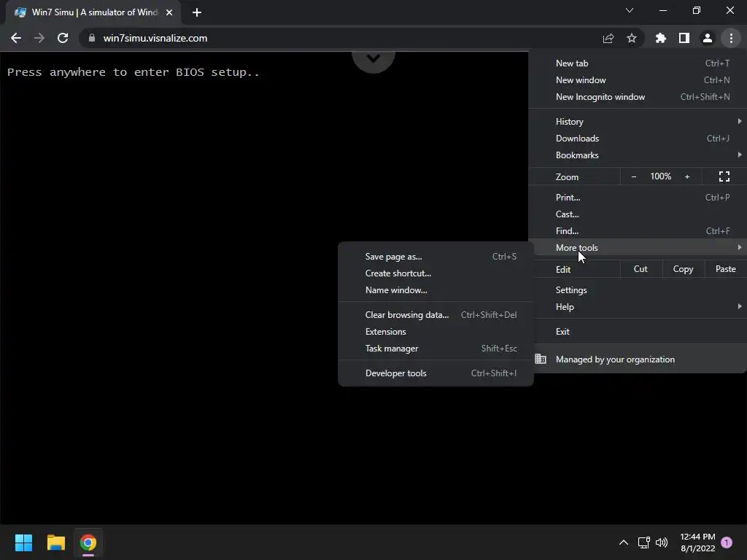This screenshot has height=560, width=747.
Task: Open the Extensions puzzle icon
Action: (661, 38)
